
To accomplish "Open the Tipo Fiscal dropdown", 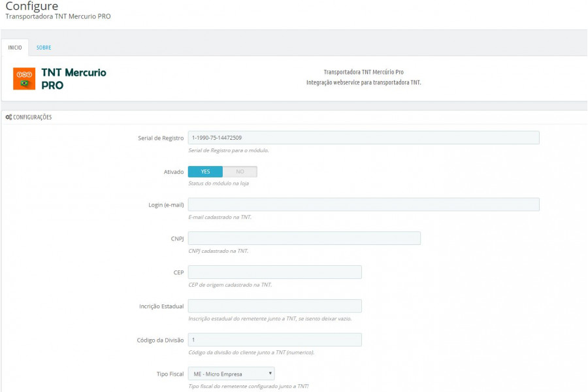I will [231, 374].
